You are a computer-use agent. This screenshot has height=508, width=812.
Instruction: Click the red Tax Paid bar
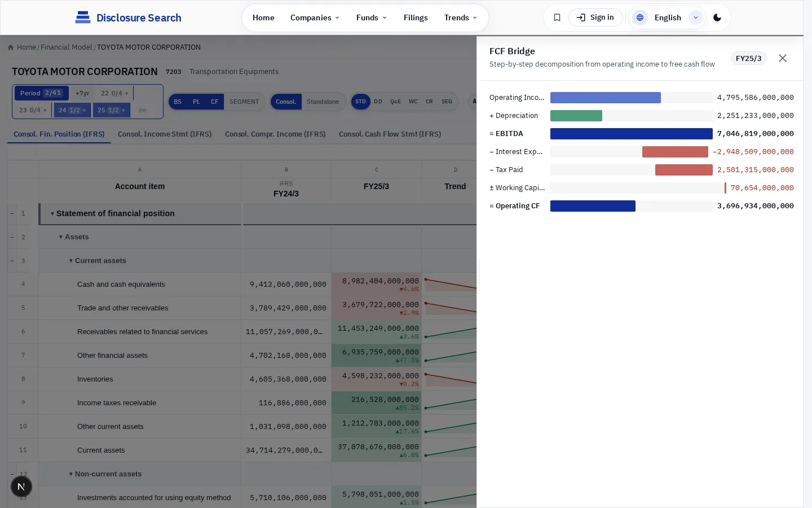pos(684,170)
